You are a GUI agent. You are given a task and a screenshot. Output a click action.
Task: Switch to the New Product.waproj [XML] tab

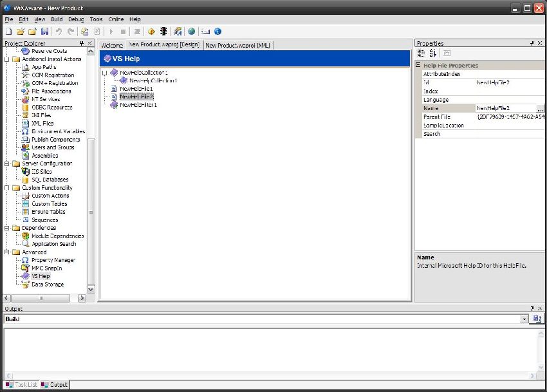click(238, 45)
